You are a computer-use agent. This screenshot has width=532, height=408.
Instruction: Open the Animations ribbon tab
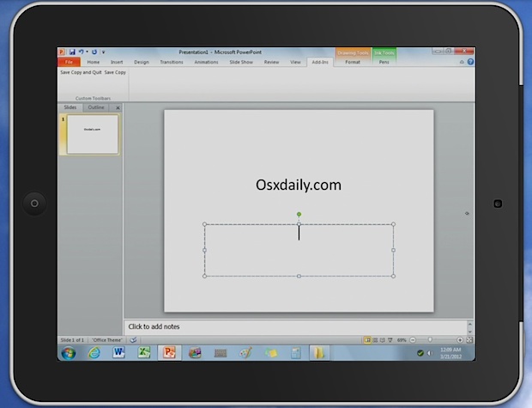point(206,62)
